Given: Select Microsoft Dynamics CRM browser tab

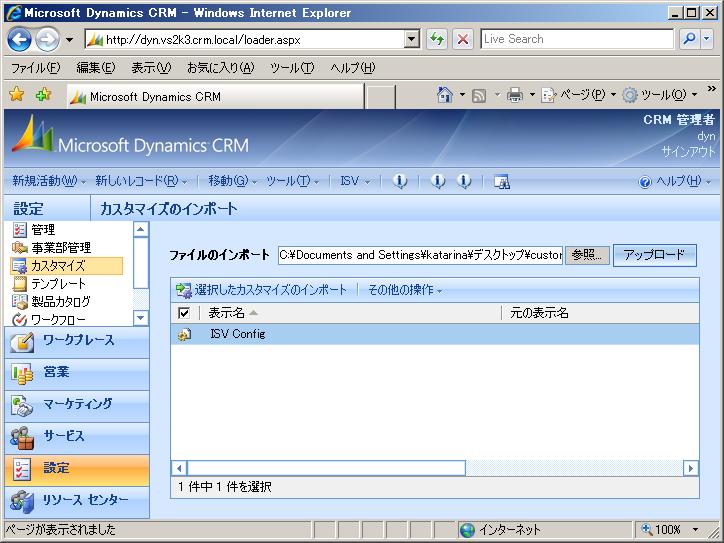Looking at the screenshot, I should [216, 97].
